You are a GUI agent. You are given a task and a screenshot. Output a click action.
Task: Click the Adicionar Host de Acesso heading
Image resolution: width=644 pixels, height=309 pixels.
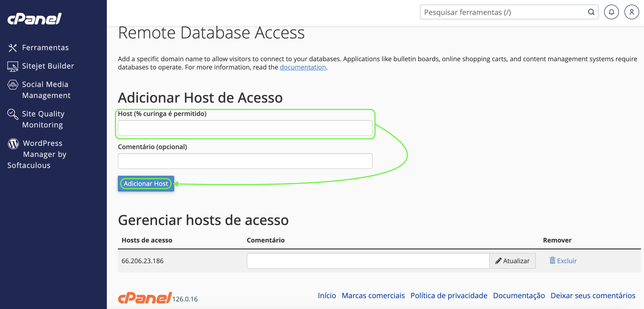coord(200,98)
